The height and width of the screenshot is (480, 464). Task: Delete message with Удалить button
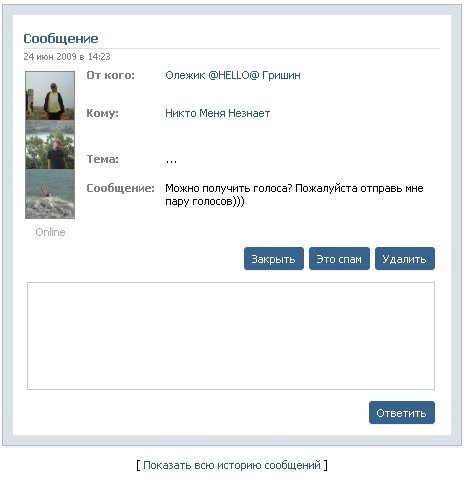coord(405,259)
